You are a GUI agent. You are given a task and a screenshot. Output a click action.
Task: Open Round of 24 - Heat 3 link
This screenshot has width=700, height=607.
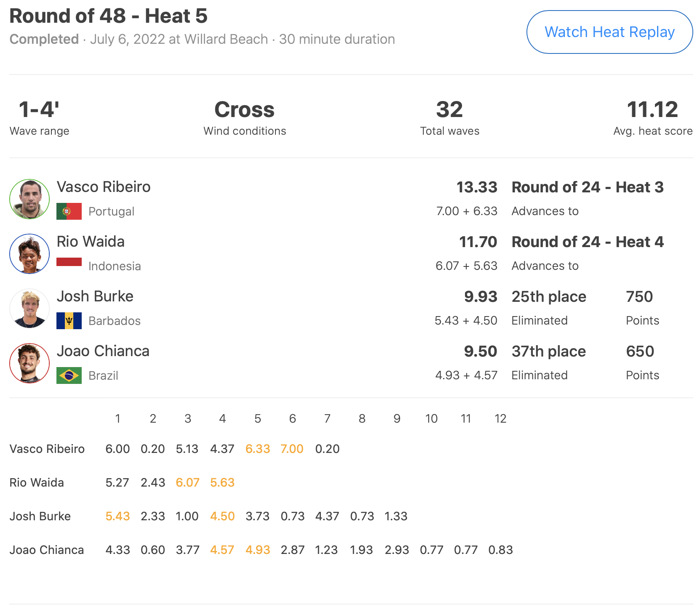[587, 187]
